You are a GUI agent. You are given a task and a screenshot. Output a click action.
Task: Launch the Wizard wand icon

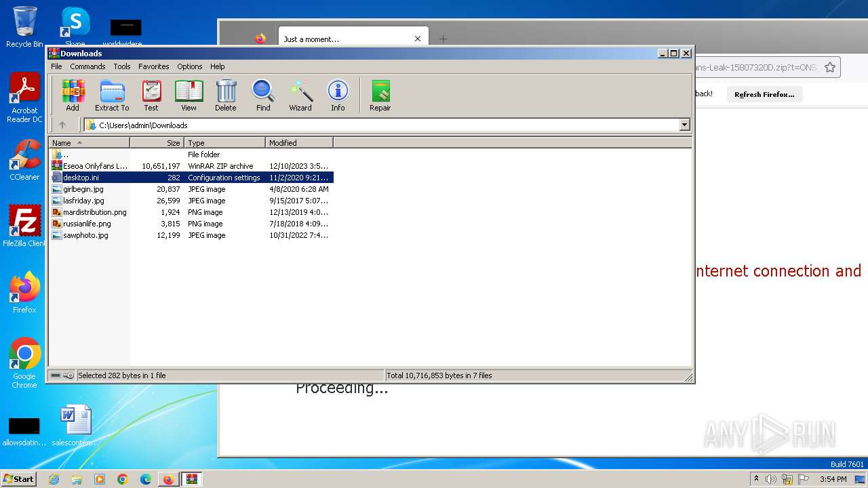300,95
